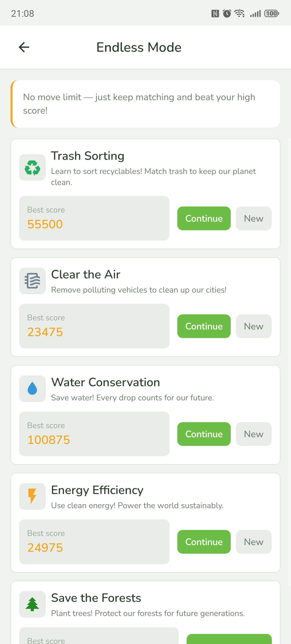Screen dimensions: 291x644
Task: Start a New Trash Sorting game
Action: (x=253, y=218)
